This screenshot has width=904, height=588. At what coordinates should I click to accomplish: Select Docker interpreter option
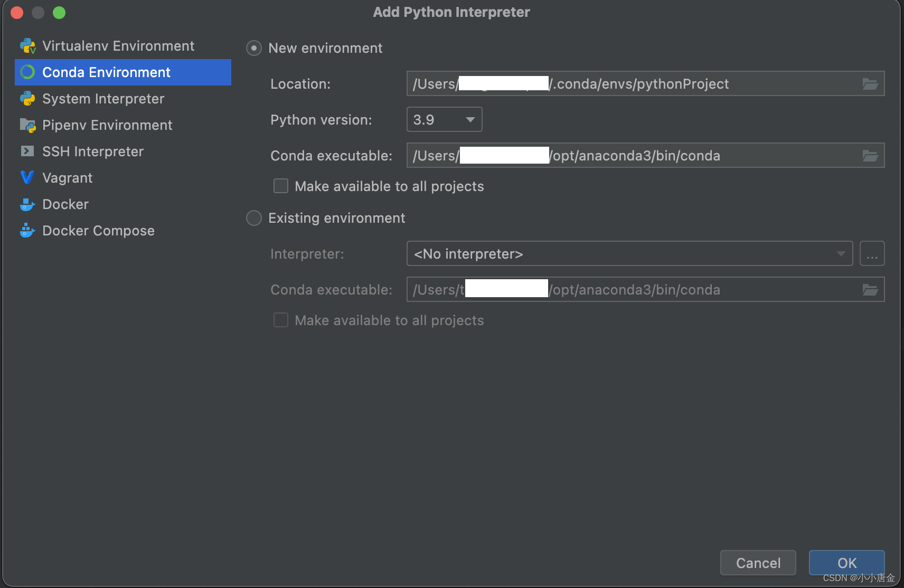[x=123, y=204]
